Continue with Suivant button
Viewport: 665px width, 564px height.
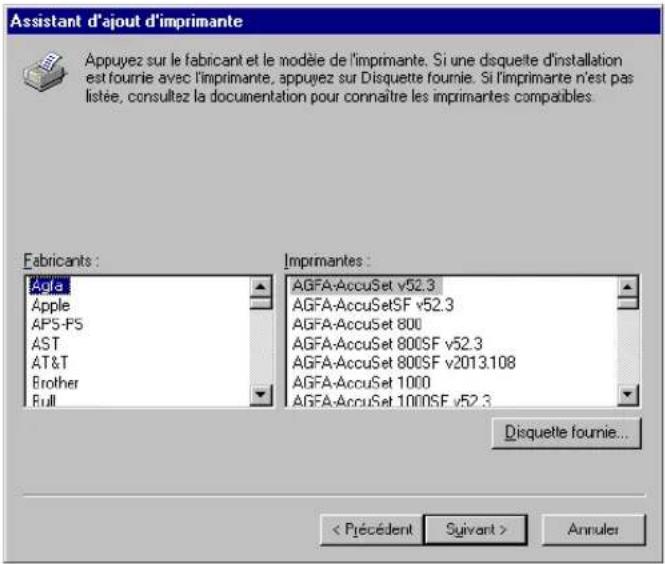(476, 529)
